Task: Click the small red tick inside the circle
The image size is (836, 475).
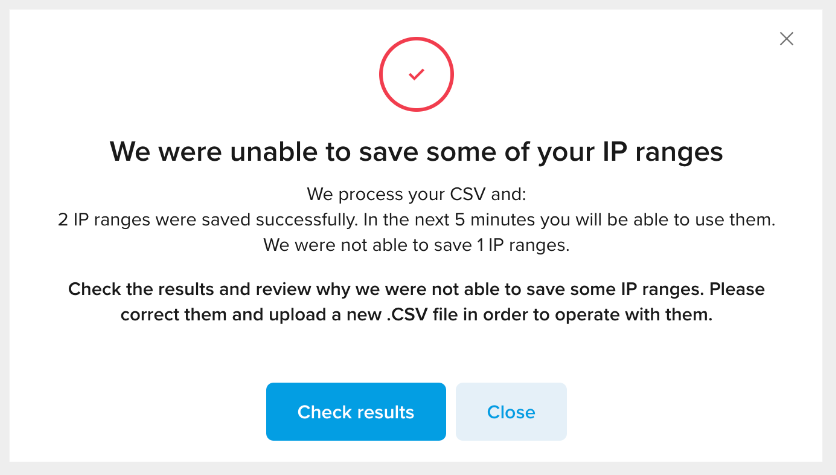Action: point(416,74)
